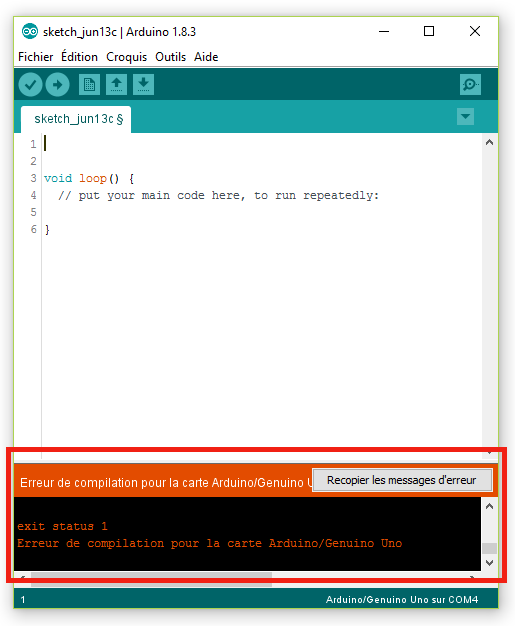Select the sketch_jun13c tab
The image size is (515, 626).
tap(76, 119)
